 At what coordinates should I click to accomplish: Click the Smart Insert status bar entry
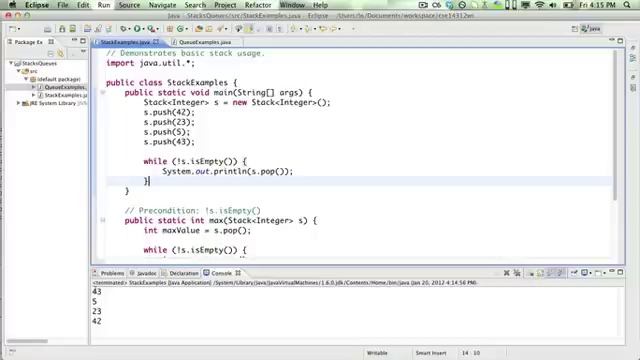pos(431,353)
